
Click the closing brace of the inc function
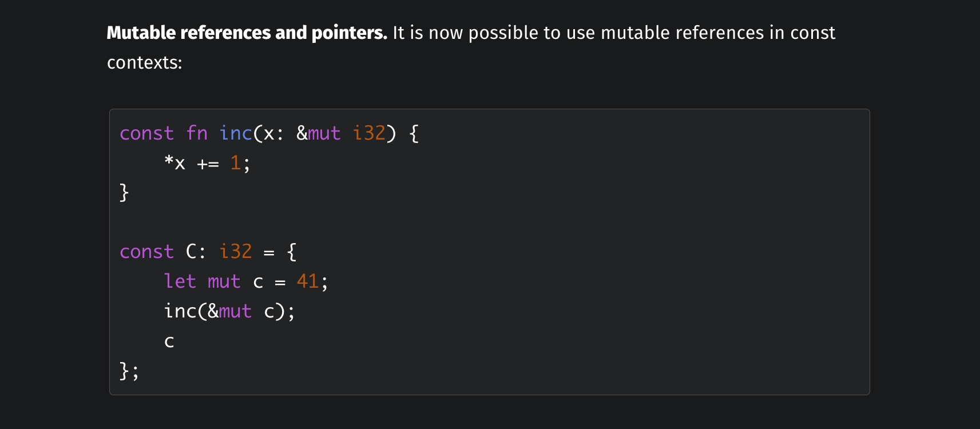click(124, 193)
